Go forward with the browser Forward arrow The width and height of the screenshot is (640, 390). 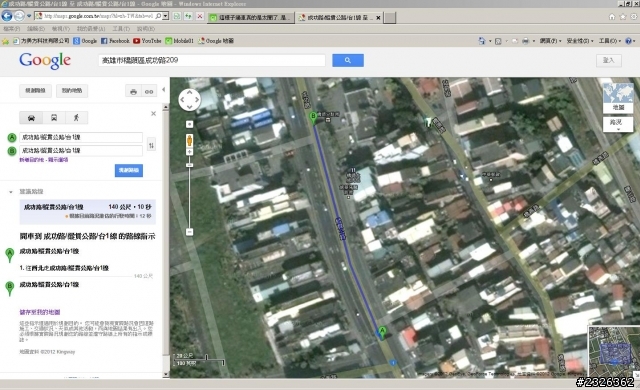(x=19, y=16)
